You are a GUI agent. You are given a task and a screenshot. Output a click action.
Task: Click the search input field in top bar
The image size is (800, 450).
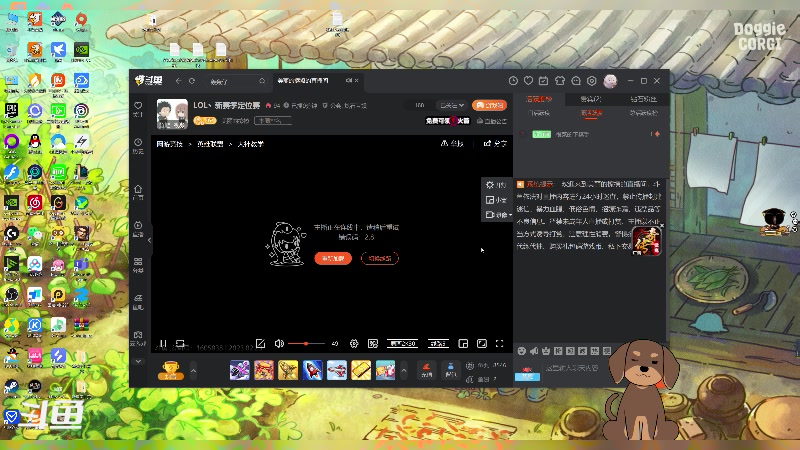236,81
